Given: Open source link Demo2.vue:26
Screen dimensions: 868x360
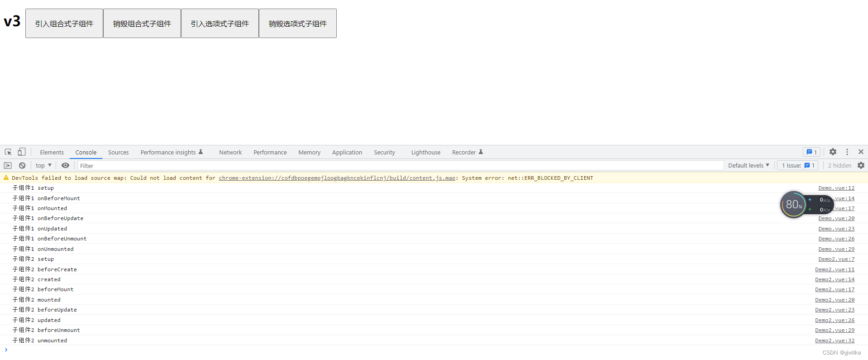Looking at the screenshot, I should pos(835,320).
